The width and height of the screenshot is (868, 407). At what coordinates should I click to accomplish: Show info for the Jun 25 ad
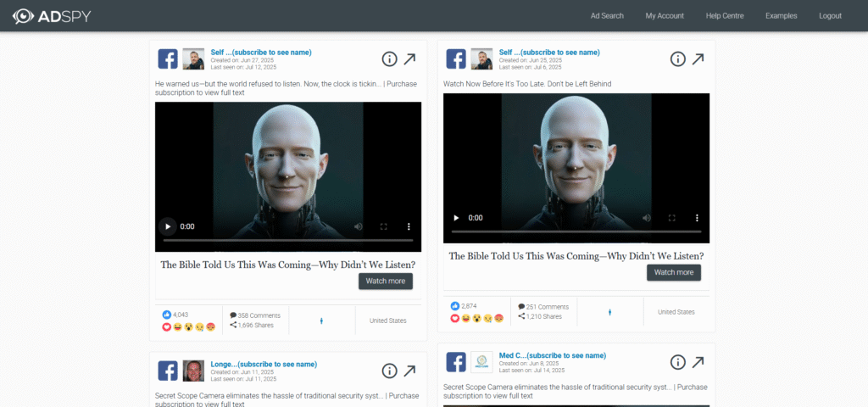click(x=678, y=59)
